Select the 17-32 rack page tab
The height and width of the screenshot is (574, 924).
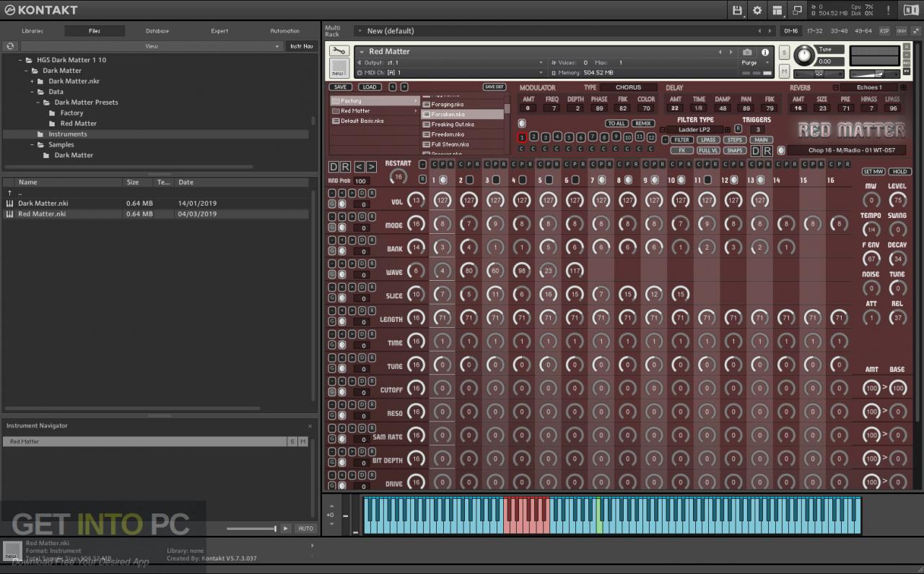(815, 31)
